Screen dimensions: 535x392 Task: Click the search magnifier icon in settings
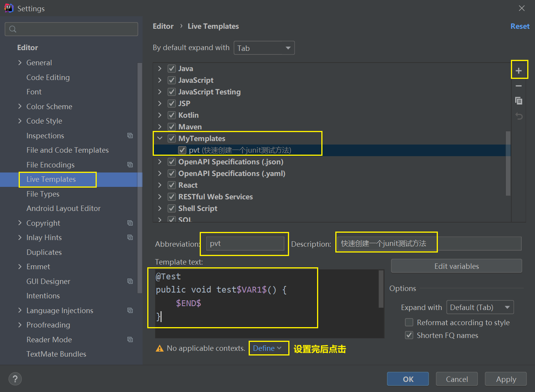tap(13, 29)
